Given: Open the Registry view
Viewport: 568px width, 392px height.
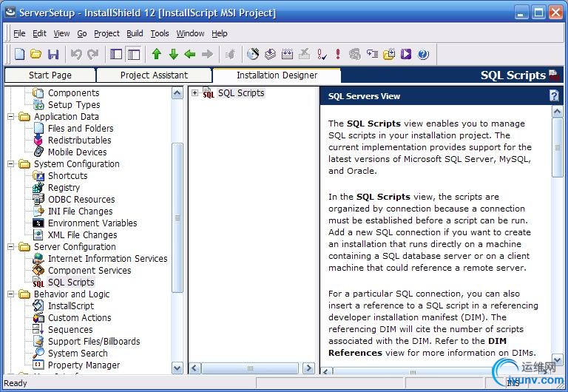Looking at the screenshot, I should 64,188.
